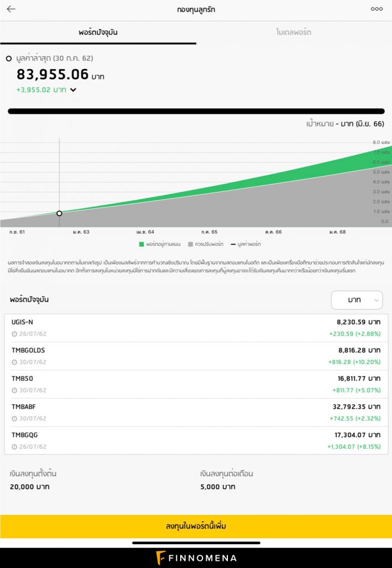The width and height of the screenshot is (392, 568).
Task: Click the clock icon under TMBABF
Action: tap(14, 419)
